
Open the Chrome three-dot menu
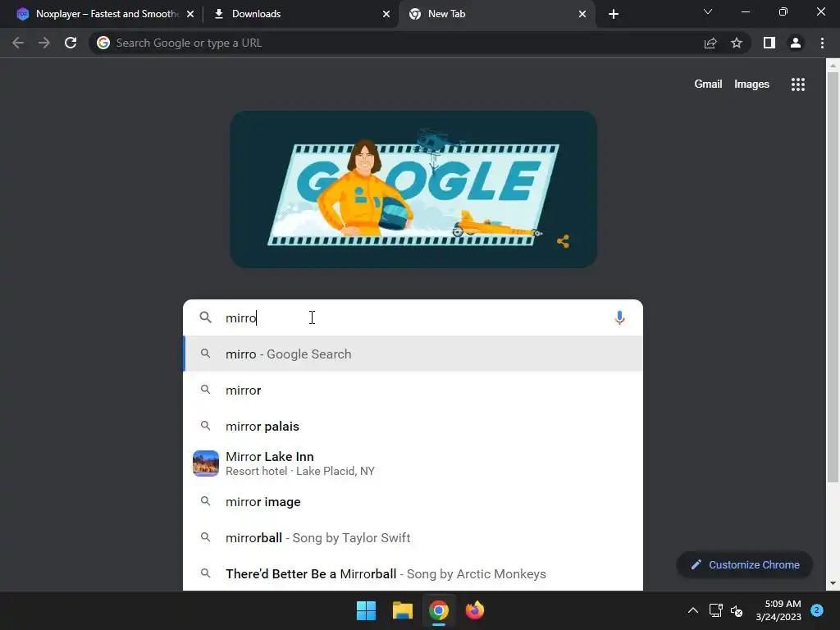coord(822,43)
